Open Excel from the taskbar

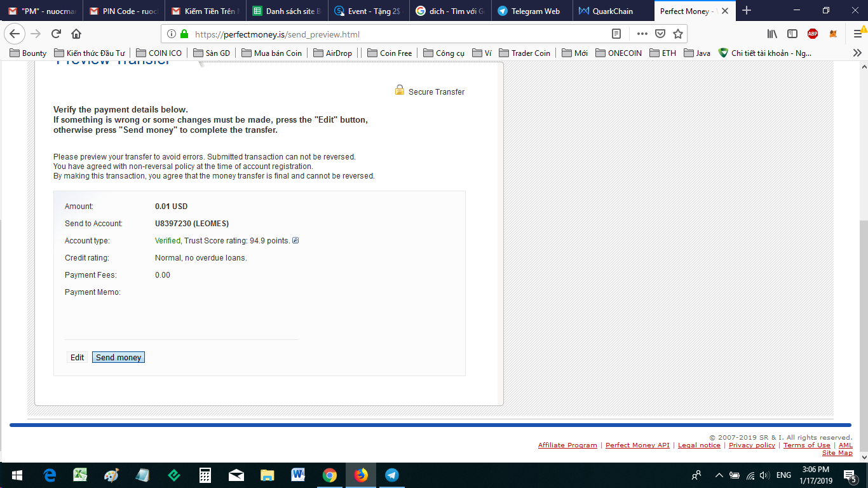[x=80, y=475]
